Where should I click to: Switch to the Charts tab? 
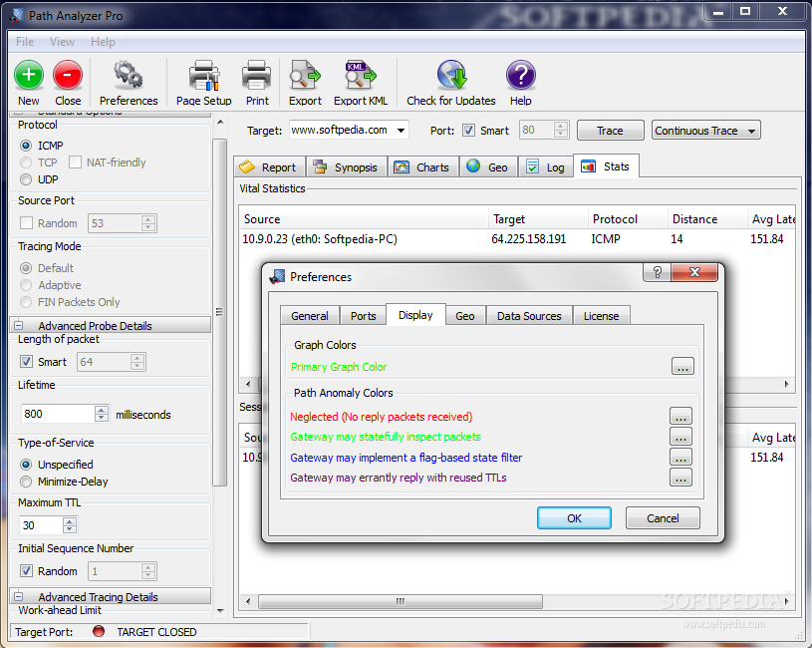[422, 166]
